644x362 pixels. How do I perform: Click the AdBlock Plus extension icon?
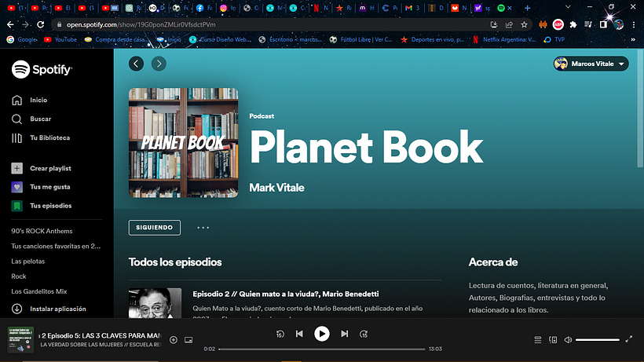558,24
